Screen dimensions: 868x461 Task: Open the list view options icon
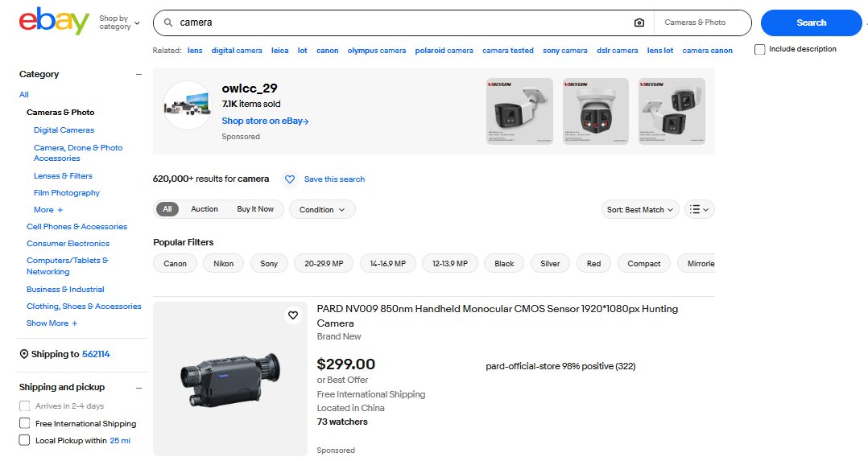point(699,209)
